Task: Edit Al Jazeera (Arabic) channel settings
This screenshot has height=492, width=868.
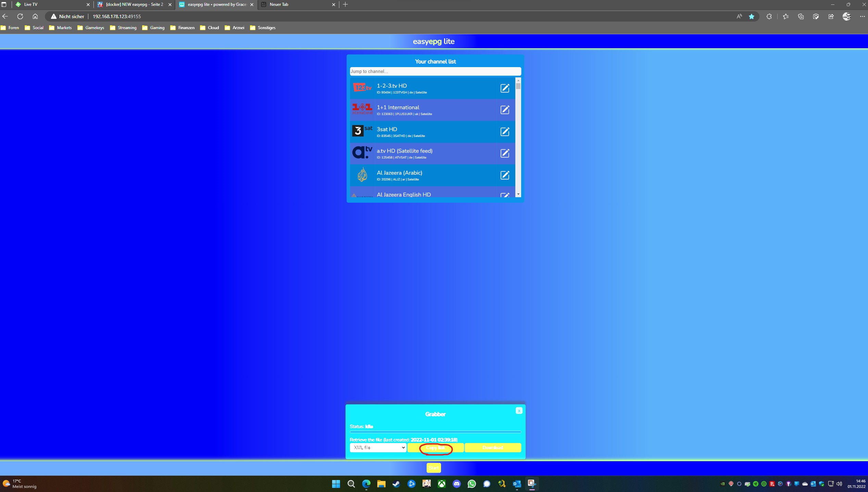Action: 505,175
